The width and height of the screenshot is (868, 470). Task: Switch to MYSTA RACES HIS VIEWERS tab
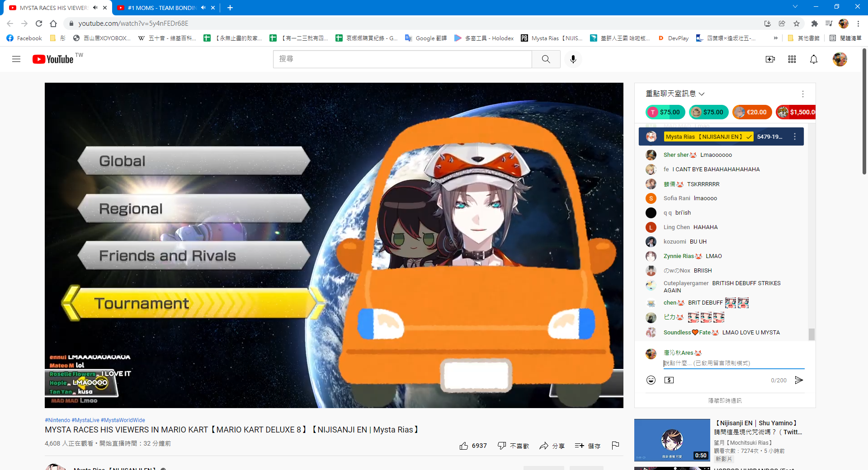click(53, 8)
